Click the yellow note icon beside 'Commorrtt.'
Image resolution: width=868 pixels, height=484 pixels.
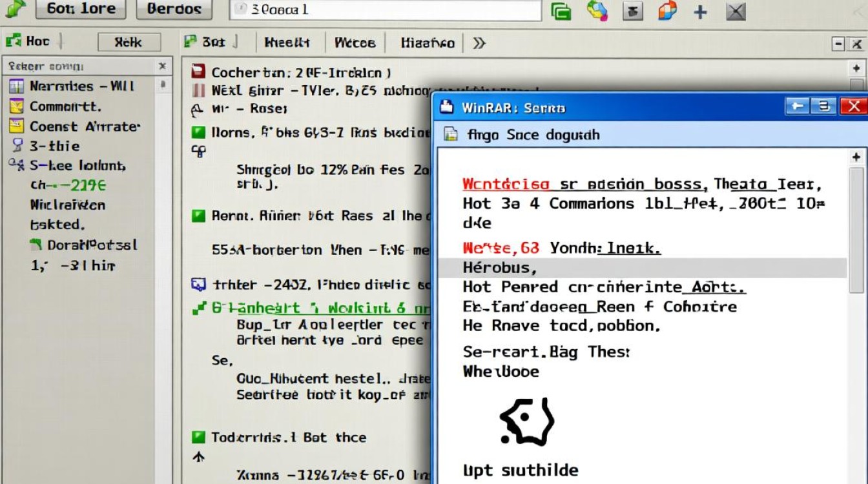click(17, 106)
